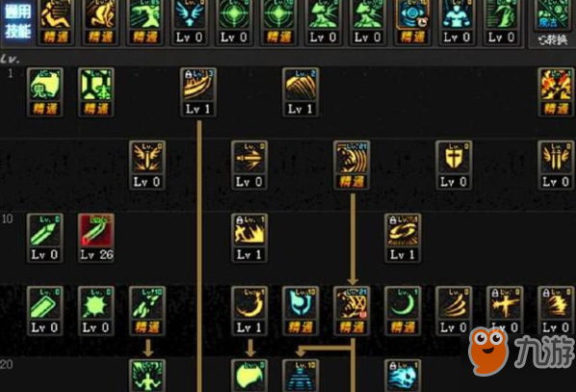Click the 九游 watermark logo

[x=521, y=351]
